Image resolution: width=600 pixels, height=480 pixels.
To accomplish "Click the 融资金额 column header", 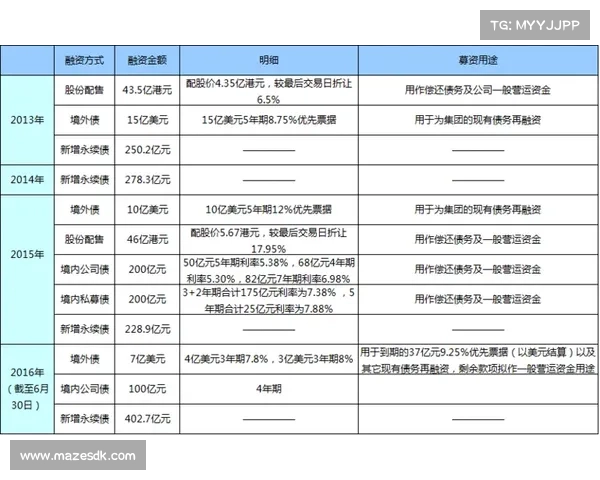I will coord(147,60).
